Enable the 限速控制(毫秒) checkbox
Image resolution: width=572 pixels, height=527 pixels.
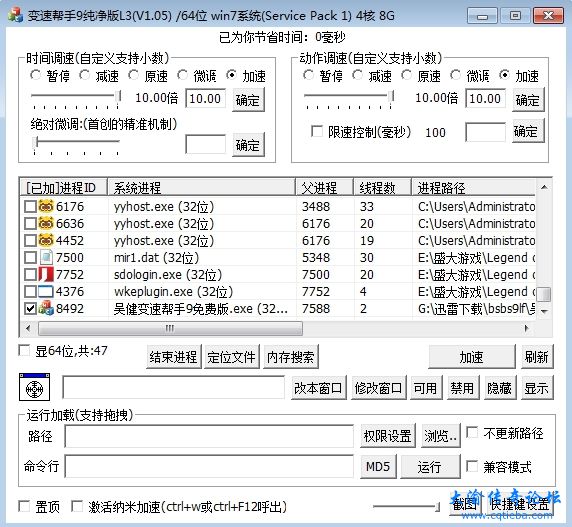317,131
